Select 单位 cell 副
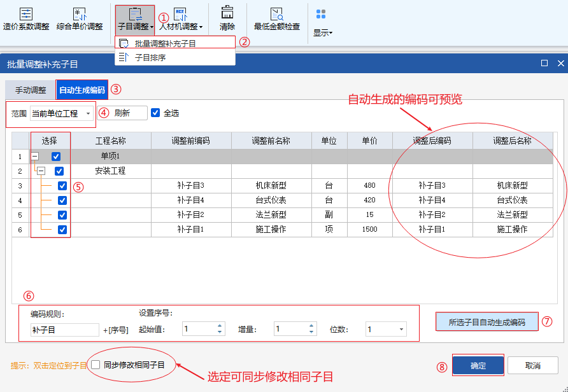This screenshot has width=568, height=392. click(329, 215)
